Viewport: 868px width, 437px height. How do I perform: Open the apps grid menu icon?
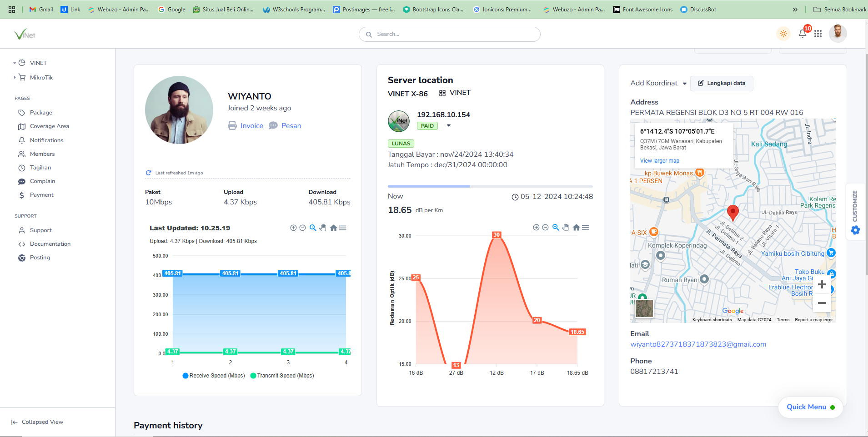click(x=818, y=34)
